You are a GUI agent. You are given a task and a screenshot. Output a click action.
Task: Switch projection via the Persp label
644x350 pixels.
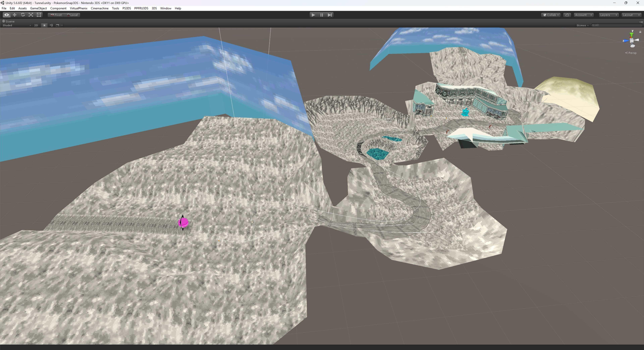pyautogui.click(x=631, y=53)
